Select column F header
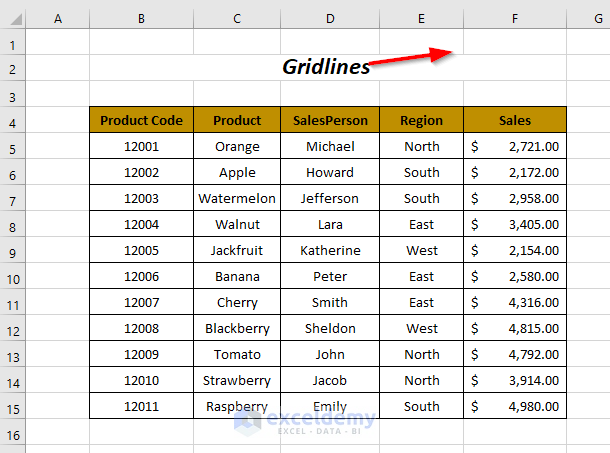 (x=514, y=18)
